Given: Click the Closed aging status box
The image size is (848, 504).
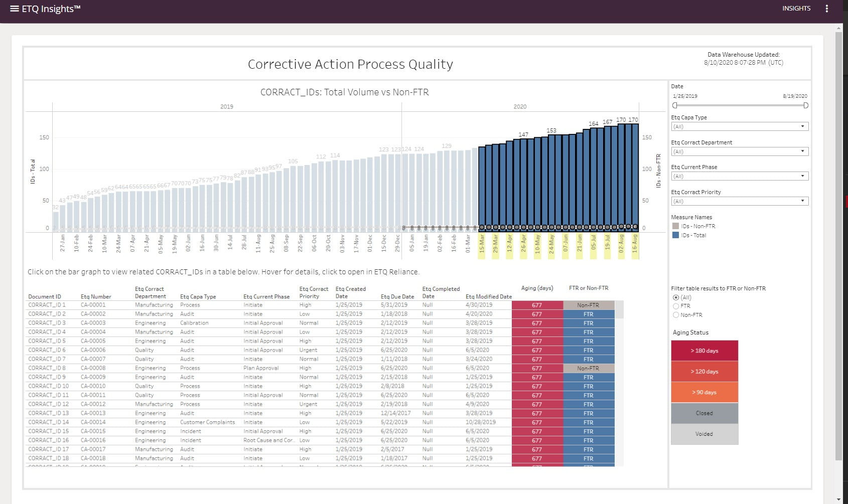Looking at the screenshot, I should (704, 413).
